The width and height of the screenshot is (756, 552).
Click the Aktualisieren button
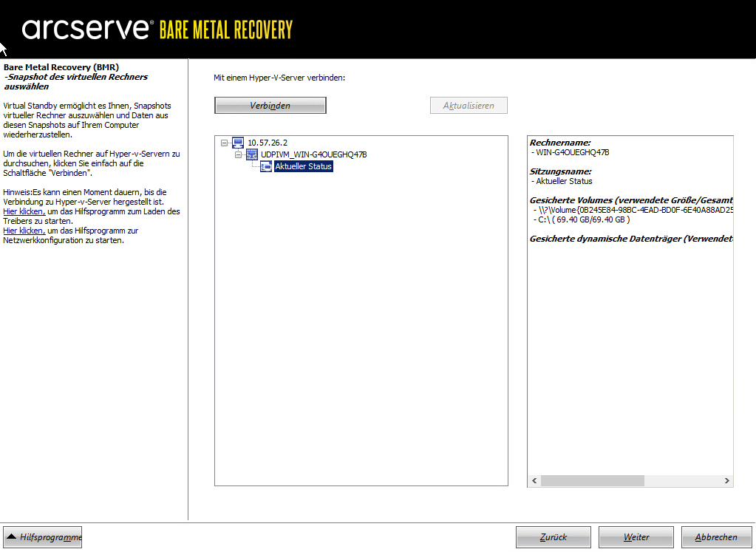469,106
